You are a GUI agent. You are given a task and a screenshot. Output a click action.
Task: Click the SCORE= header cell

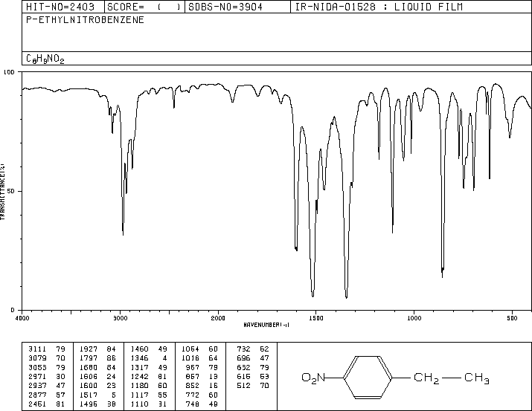click(x=144, y=7)
